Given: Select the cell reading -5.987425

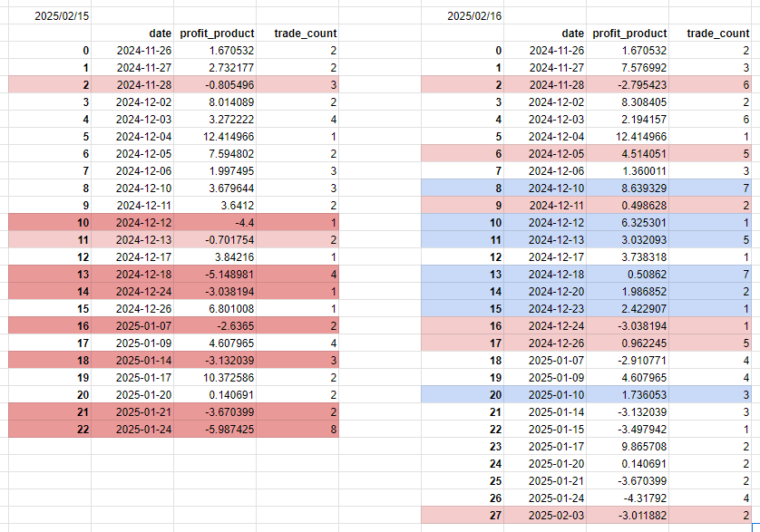Looking at the screenshot, I should click(215, 430).
